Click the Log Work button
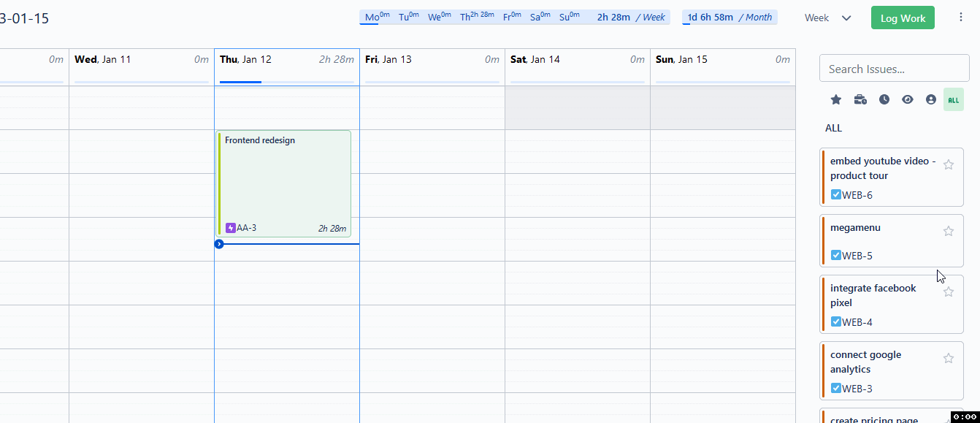This screenshot has height=423, width=980. tap(903, 18)
